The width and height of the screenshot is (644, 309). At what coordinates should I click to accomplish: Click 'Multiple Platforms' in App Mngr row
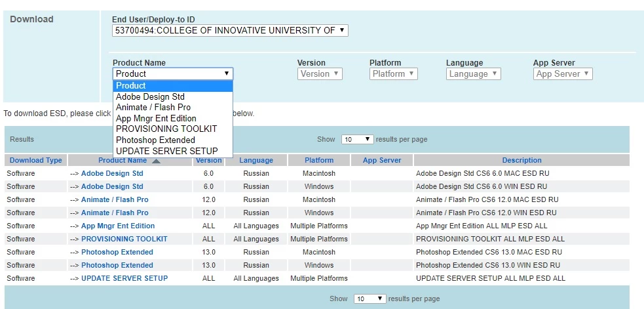point(318,226)
